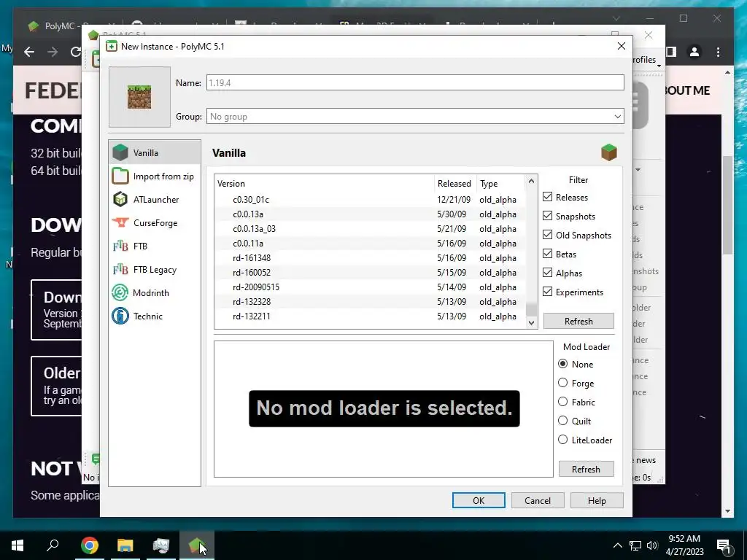Click the instance Name field
Viewport: 747px width, 560px height.
coord(415,82)
